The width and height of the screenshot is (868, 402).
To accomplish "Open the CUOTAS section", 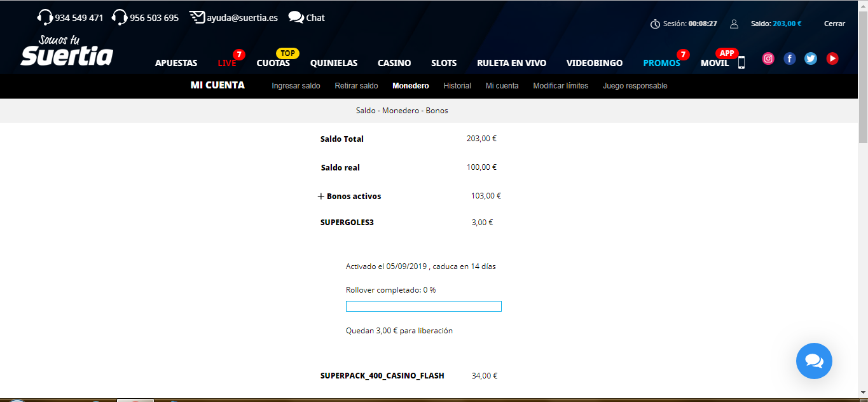I will tap(273, 63).
